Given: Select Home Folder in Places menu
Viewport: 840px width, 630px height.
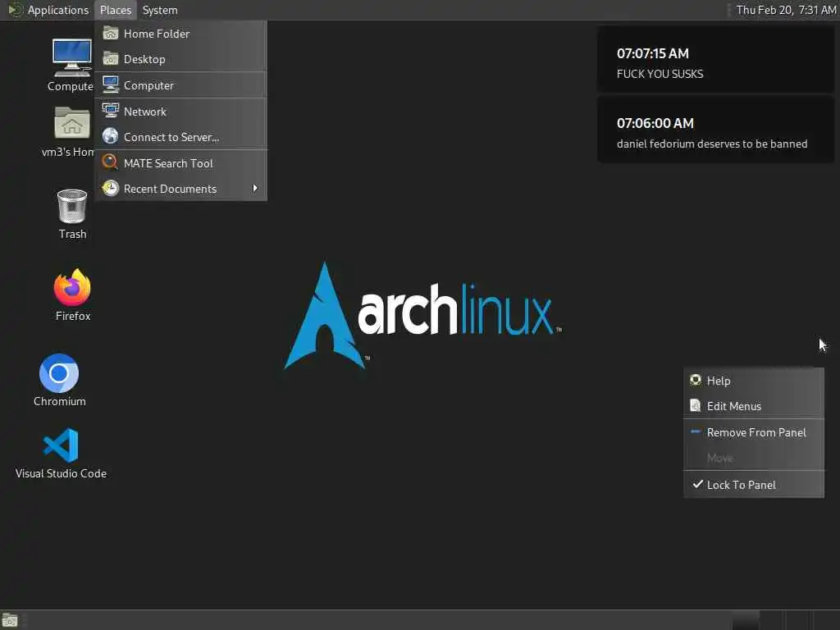Looking at the screenshot, I should [x=181, y=34].
